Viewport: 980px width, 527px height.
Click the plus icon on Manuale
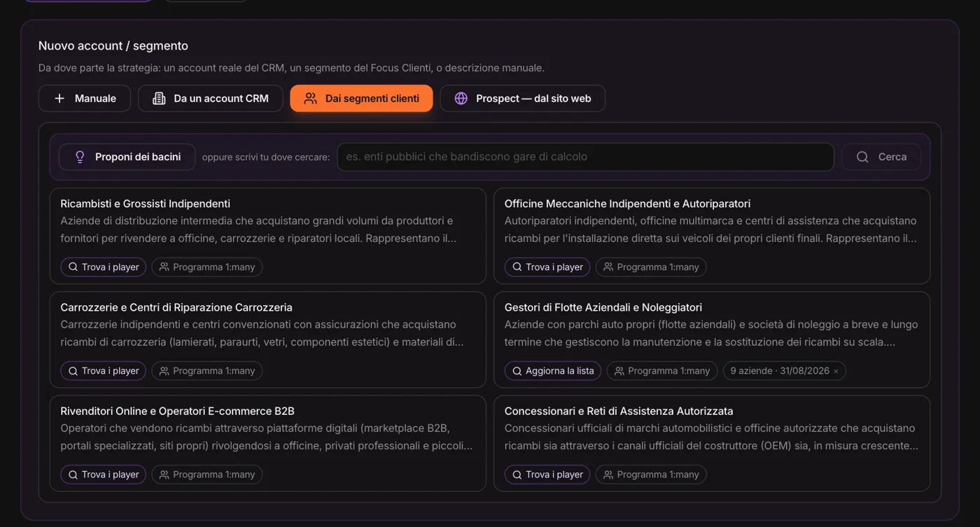[x=59, y=99]
